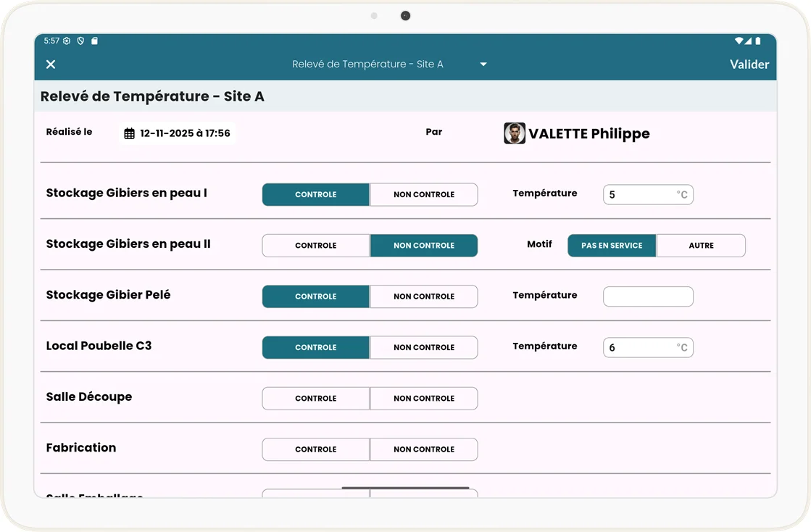Tap Valider to submit the form
The image size is (811, 532).
[x=749, y=64]
